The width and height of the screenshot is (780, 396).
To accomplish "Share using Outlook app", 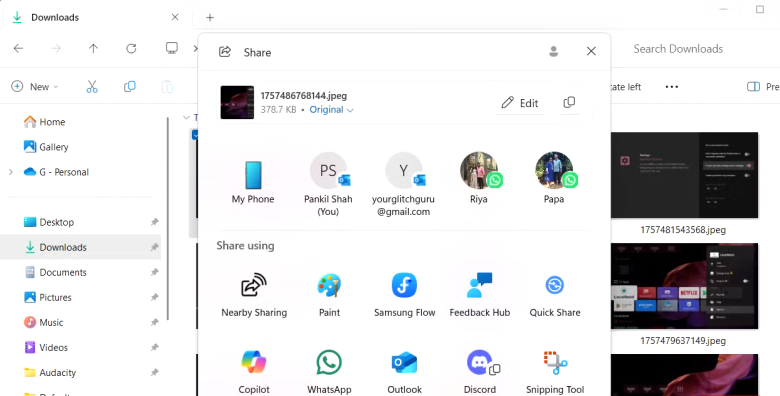I will click(404, 372).
